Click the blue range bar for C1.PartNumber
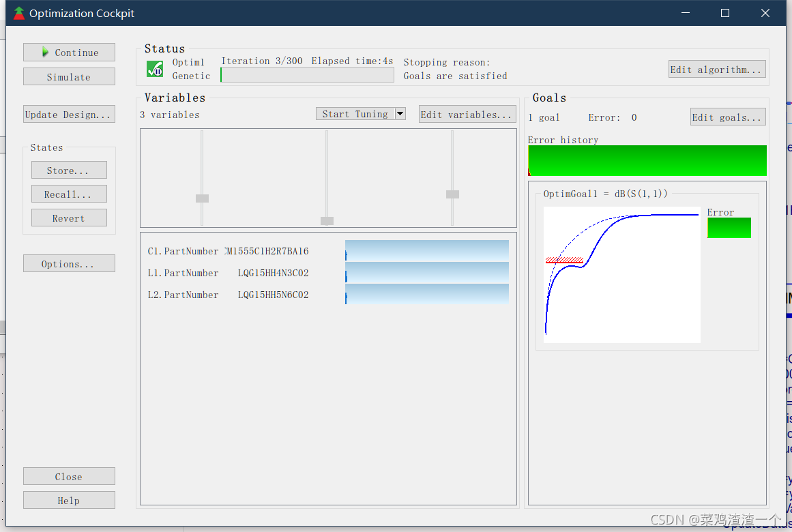The image size is (792, 532). (427, 250)
